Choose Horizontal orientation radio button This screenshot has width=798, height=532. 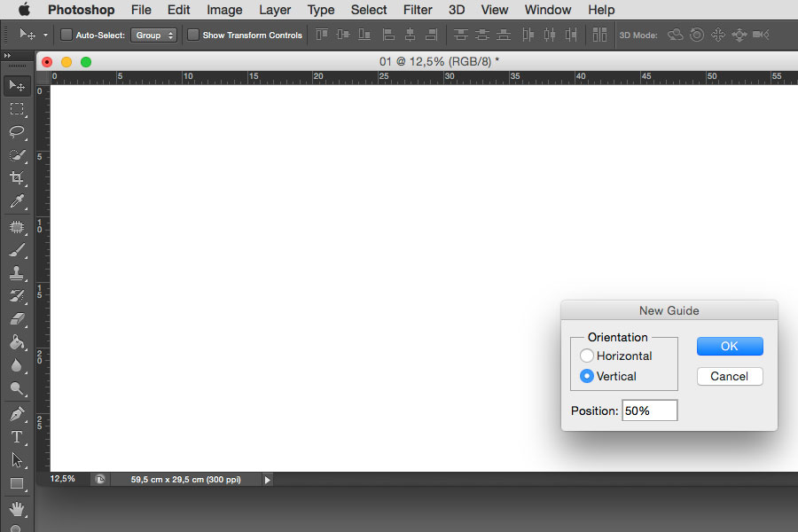coord(586,356)
